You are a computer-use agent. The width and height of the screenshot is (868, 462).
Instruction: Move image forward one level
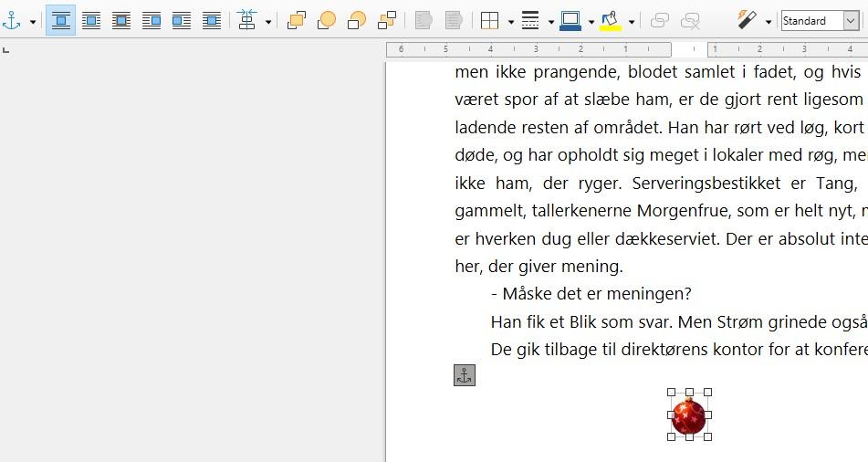tap(327, 20)
